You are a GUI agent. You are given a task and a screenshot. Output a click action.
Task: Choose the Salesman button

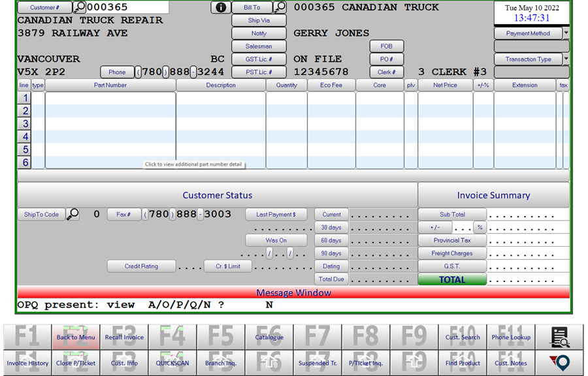[x=259, y=46]
